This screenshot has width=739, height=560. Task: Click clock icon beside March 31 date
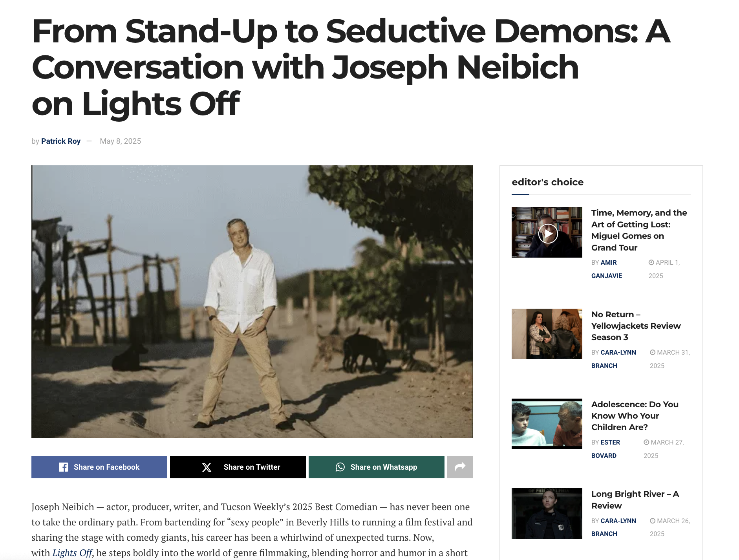(x=652, y=352)
